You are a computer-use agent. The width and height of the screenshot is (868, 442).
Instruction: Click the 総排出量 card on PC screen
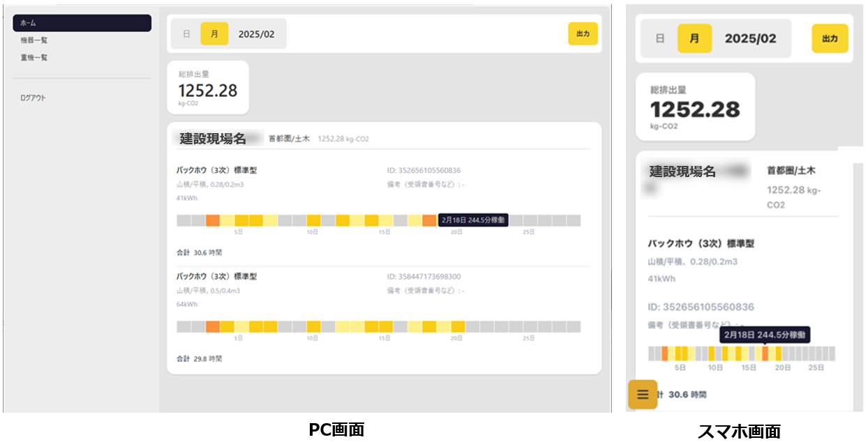coord(208,87)
